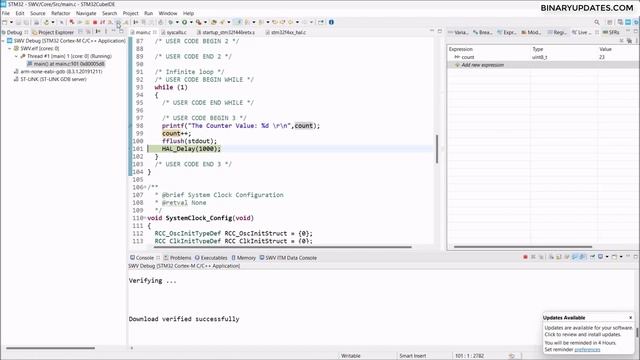This screenshot has height=360, width=640.
Task: Click the Build hammer icon in toolbar
Action: pyautogui.click(x=46, y=22)
